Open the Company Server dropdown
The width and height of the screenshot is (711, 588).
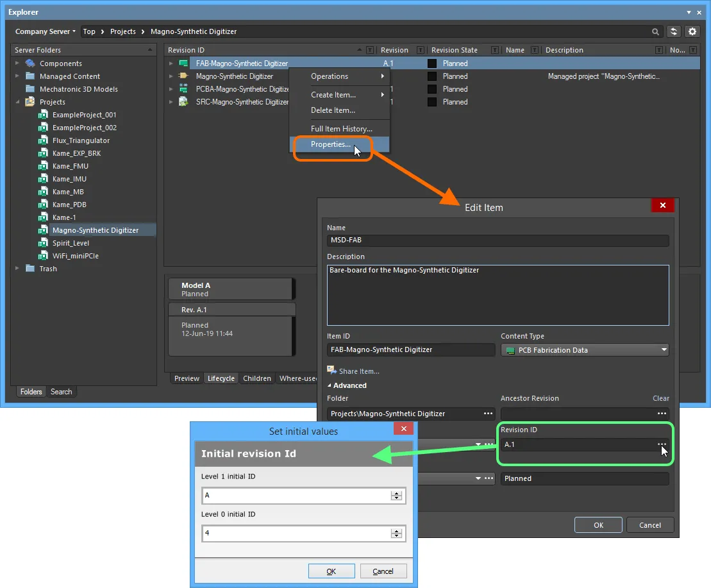tap(45, 31)
